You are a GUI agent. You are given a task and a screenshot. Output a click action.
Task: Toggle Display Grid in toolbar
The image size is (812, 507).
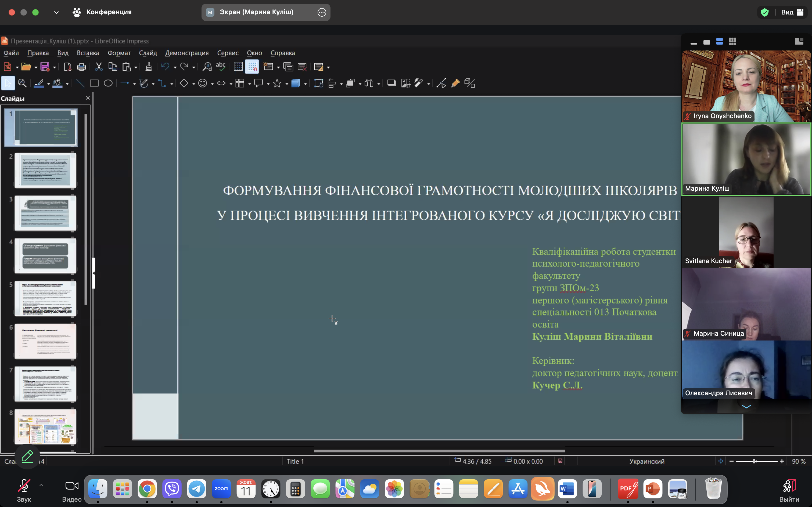[x=238, y=67]
